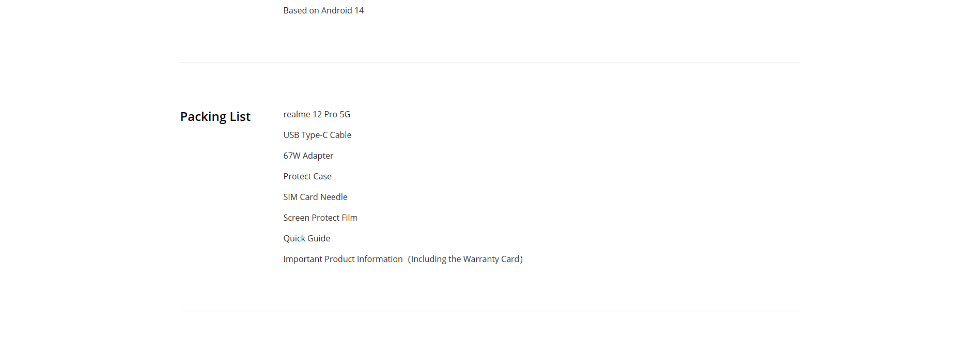Click the word 'Adapter'
The height and width of the screenshot is (337, 980).
pyautogui.click(x=318, y=156)
